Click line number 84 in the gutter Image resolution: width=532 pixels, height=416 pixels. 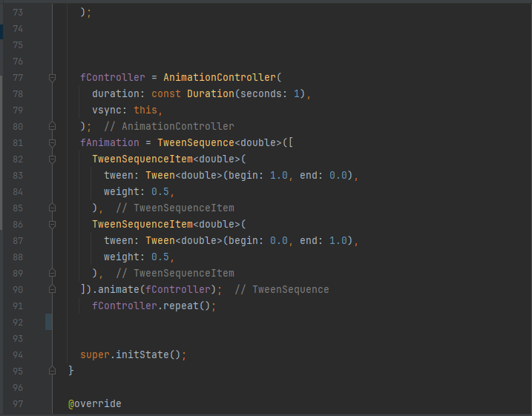tap(18, 192)
